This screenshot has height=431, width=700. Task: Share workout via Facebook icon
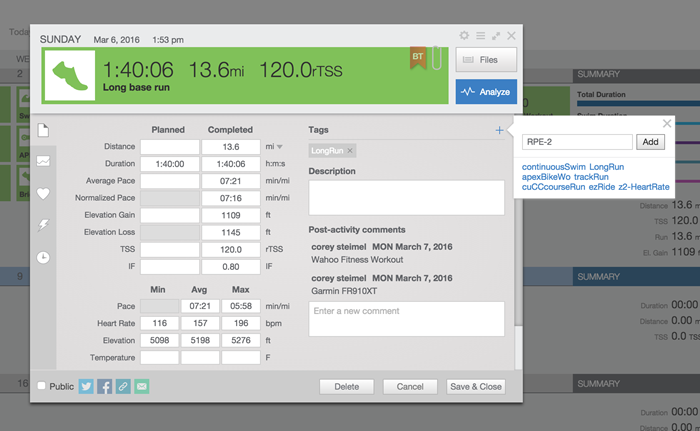pos(104,386)
